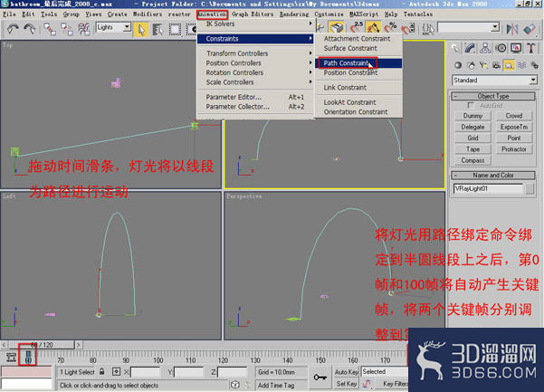Expand the IK Solvers submenu
This screenshot has width=544, height=392.
click(255, 24)
